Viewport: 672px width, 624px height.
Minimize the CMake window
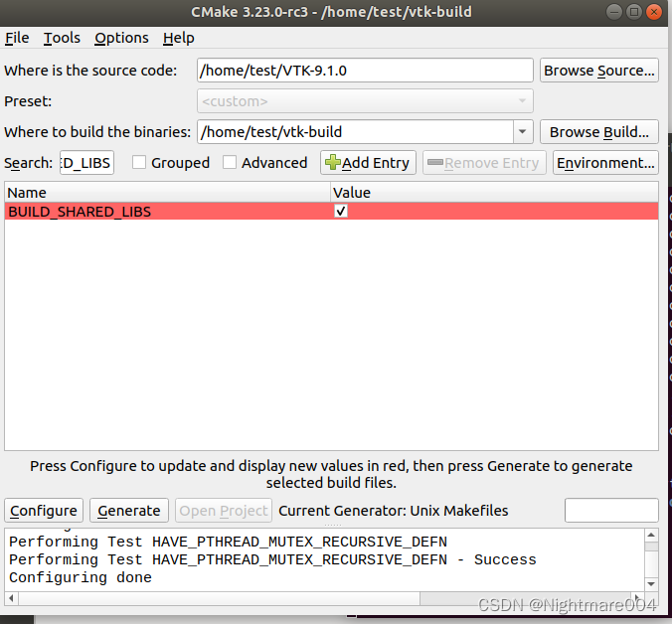(613, 12)
